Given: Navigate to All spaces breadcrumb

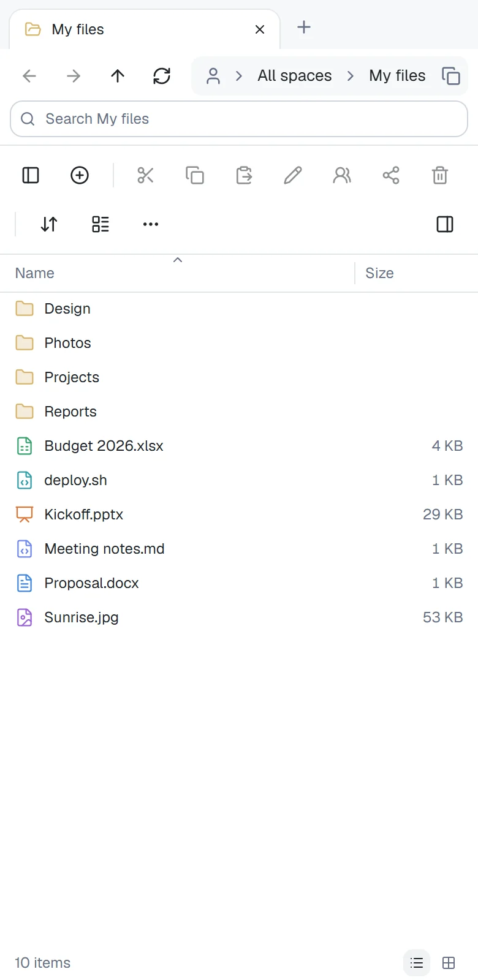Looking at the screenshot, I should (295, 76).
